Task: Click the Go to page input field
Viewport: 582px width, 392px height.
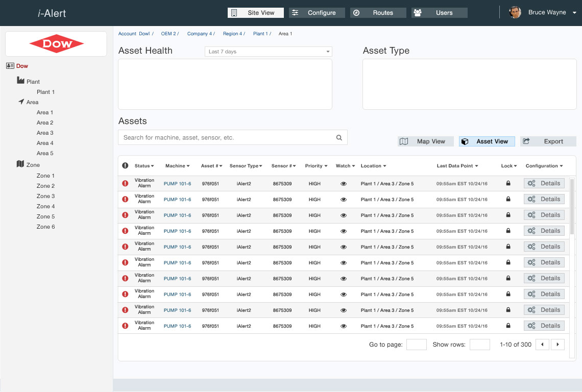Action: 416,345
